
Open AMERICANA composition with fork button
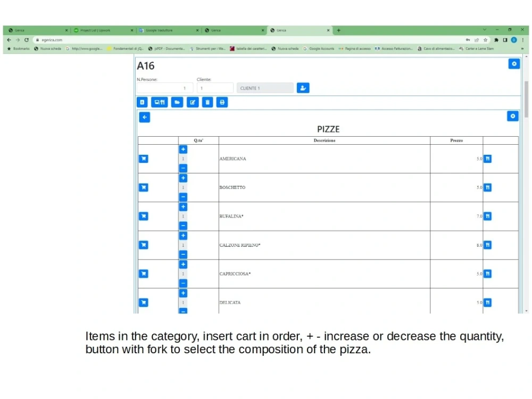487,159
